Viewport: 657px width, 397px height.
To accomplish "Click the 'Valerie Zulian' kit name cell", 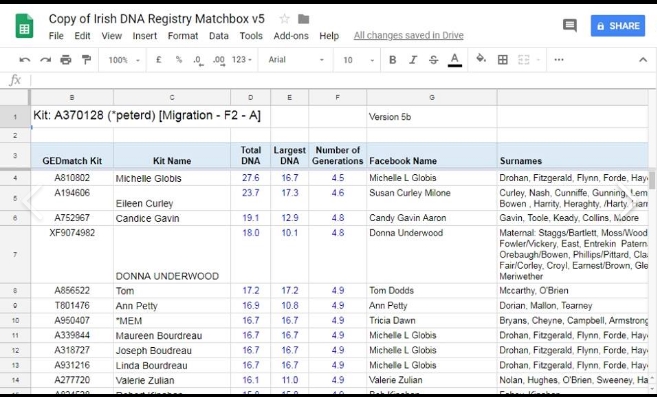I will coord(172,380).
